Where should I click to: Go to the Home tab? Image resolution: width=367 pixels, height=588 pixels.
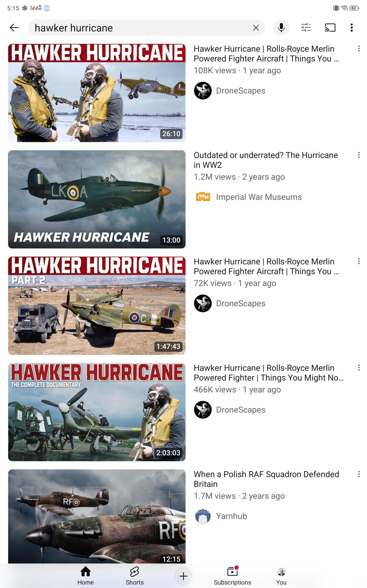(85, 576)
